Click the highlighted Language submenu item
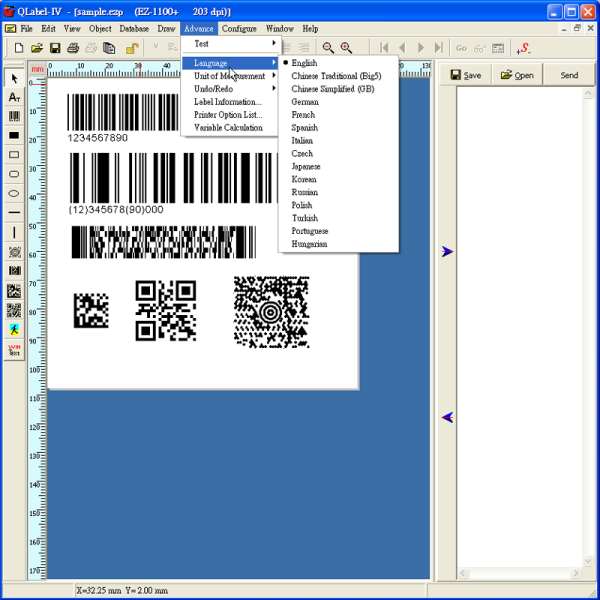Viewport: 600px width, 600px height. 230,63
